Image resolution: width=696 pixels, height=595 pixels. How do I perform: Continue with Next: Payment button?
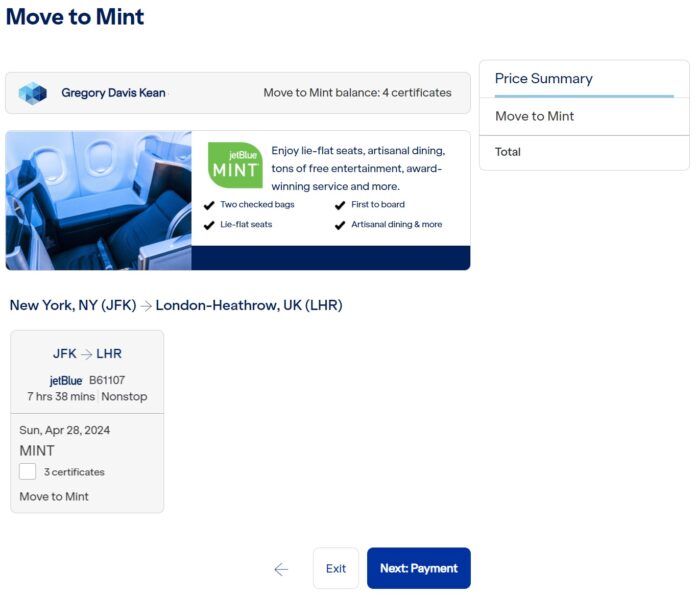coord(419,568)
